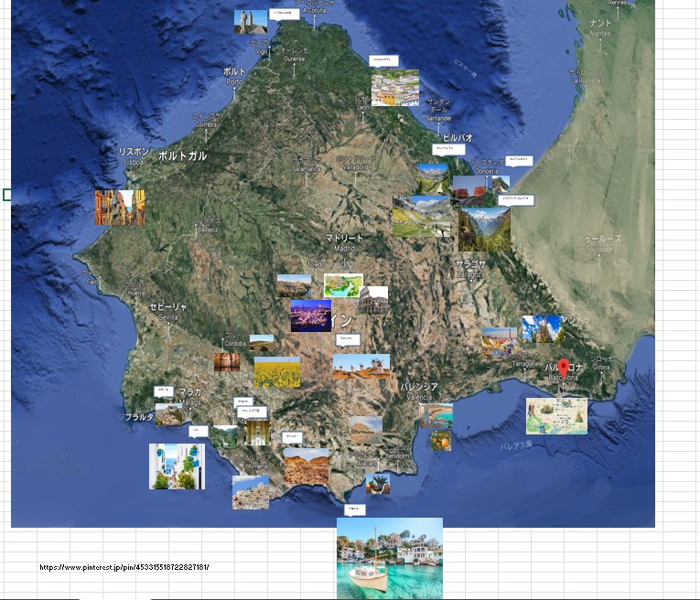
Task: Select the Sagrada Familia photo
Action: coord(542,328)
